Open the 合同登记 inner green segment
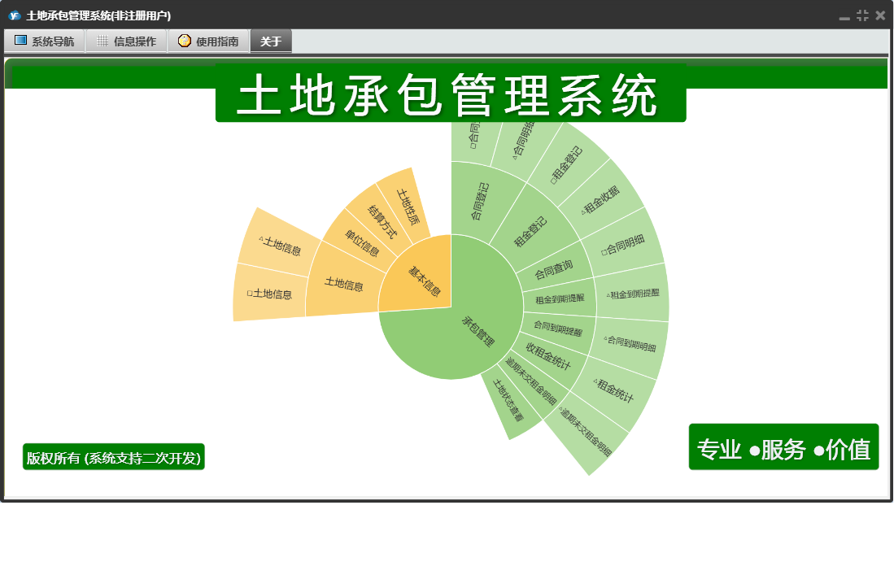 pos(479,201)
